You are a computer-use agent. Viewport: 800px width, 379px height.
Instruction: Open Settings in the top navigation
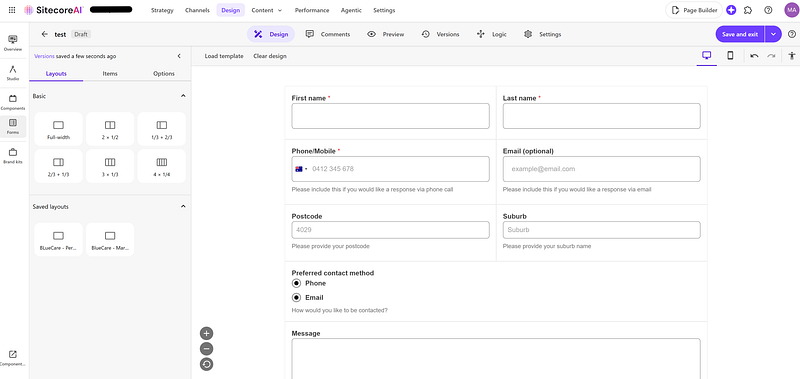pos(384,10)
